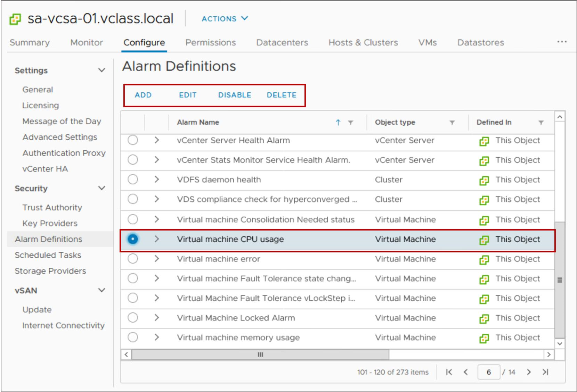Select the Virtual machine memory usage radio button

(x=133, y=337)
